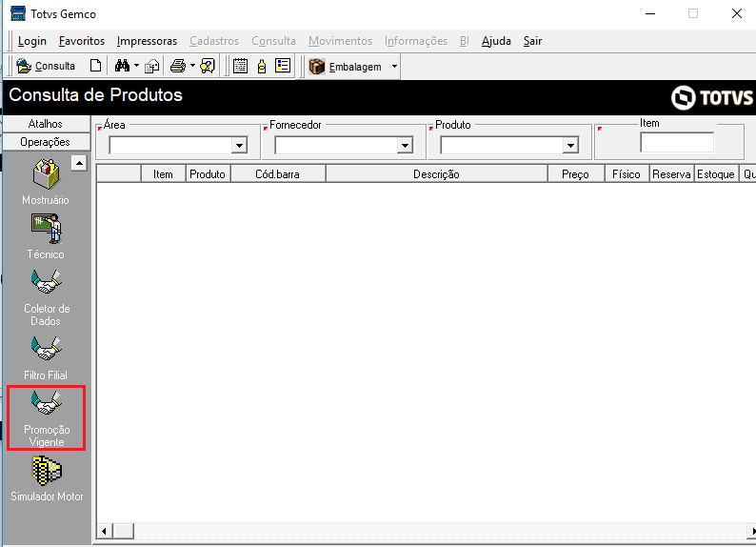Image resolution: width=756 pixels, height=547 pixels.
Task: Click the printer icon
Action: point(178,66)
